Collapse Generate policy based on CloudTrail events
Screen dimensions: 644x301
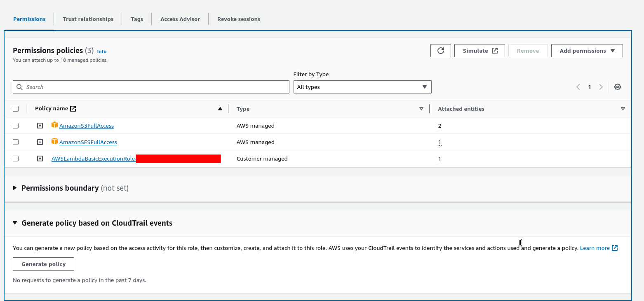point(15,223)
